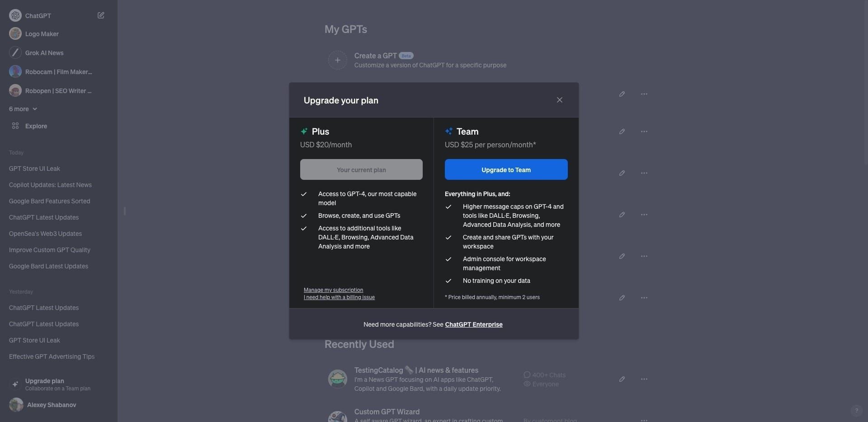The height and width of the screenshot is (422, 868).
Task: Select the GPT Store UI Leak chat
Action: (x=34, y=168)
